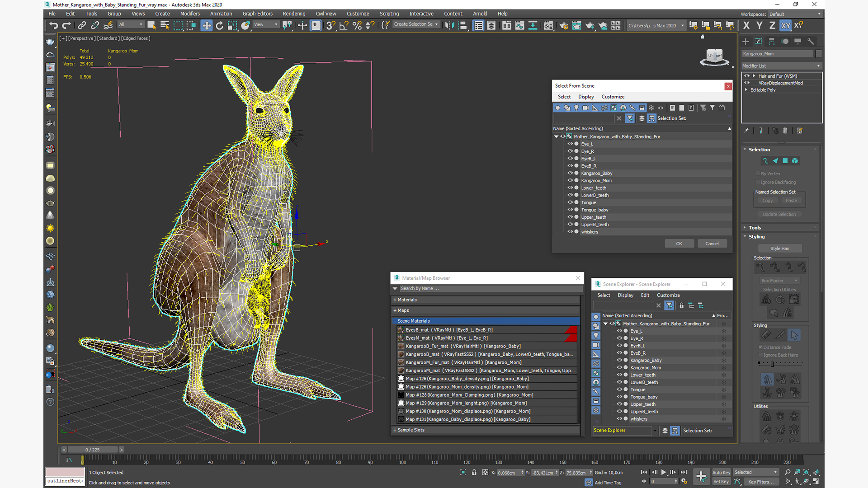Open the Curve Editor from toolbar

(x=520, y=26)
